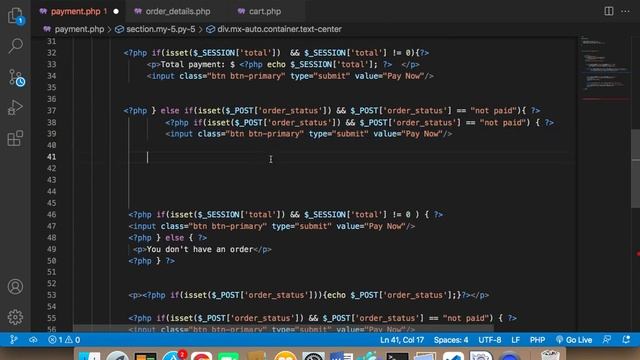Open the Accounts menu icon
Viewport: 640px width, 360px height.
click(x=16, y=287)
